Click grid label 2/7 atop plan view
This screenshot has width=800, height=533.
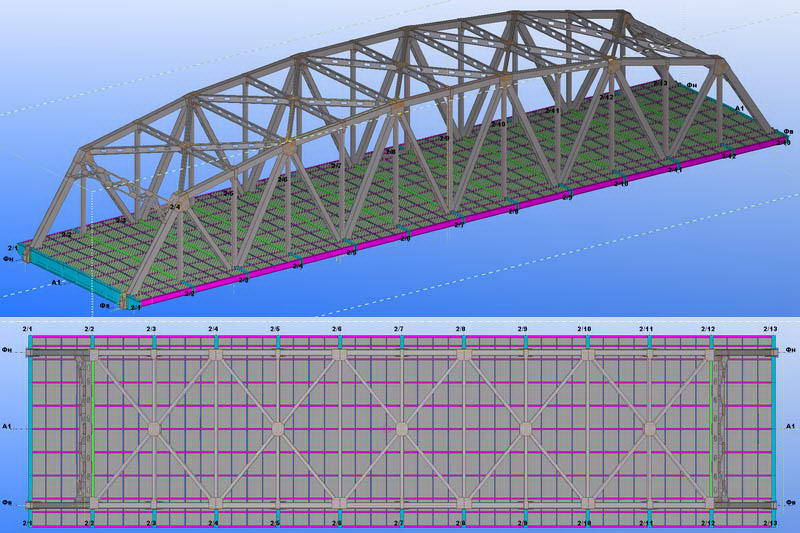(x=398, y=329)
